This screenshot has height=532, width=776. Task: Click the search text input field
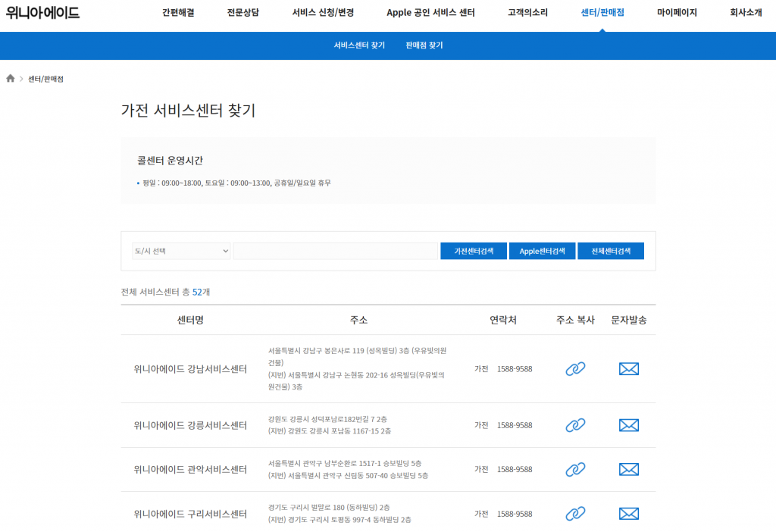335,250
